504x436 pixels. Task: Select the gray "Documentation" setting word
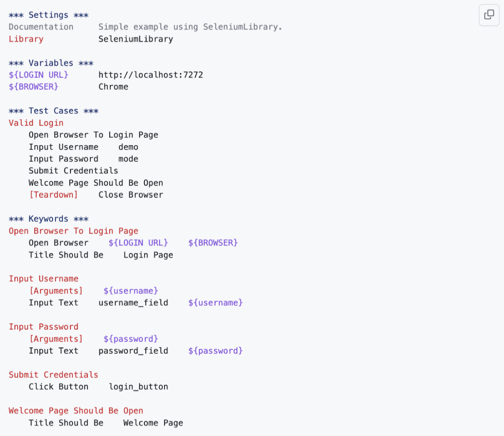41,27
